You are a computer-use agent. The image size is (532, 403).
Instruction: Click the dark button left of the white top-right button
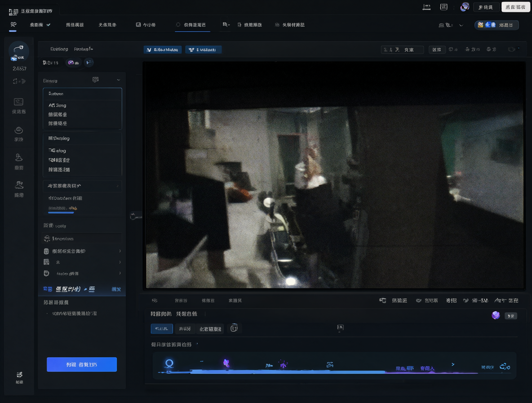(x=486, y=7)
